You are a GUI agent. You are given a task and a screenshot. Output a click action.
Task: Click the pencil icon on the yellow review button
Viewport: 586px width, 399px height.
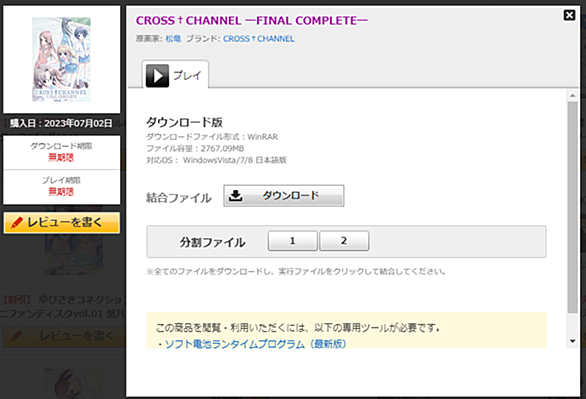point(17,223)
